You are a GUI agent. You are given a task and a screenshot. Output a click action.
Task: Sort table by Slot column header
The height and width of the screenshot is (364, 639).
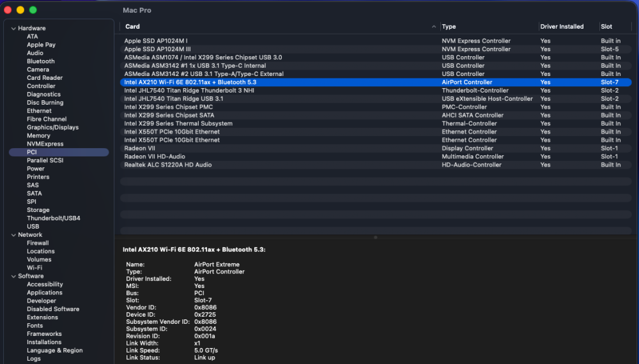click(606, 26)
